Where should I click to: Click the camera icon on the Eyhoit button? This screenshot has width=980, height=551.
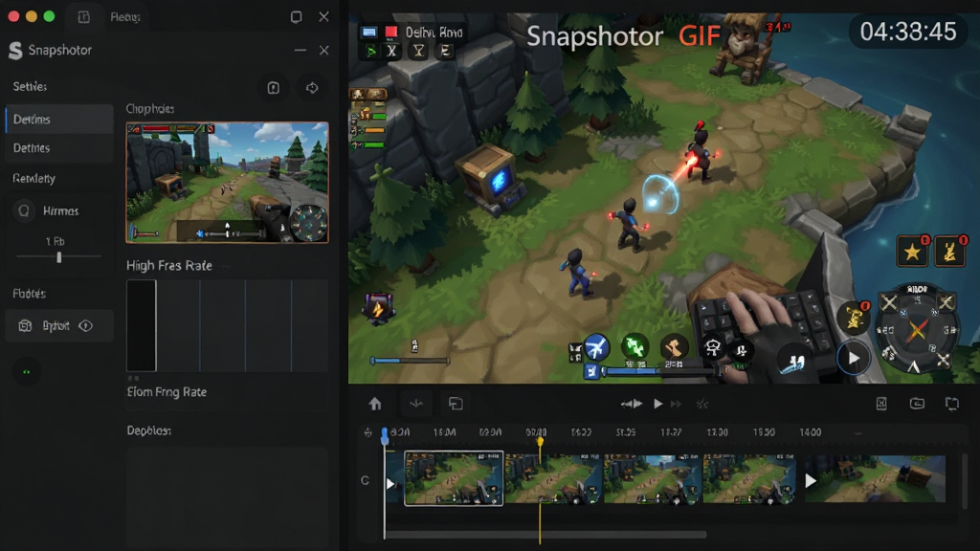tap(25, 325)
